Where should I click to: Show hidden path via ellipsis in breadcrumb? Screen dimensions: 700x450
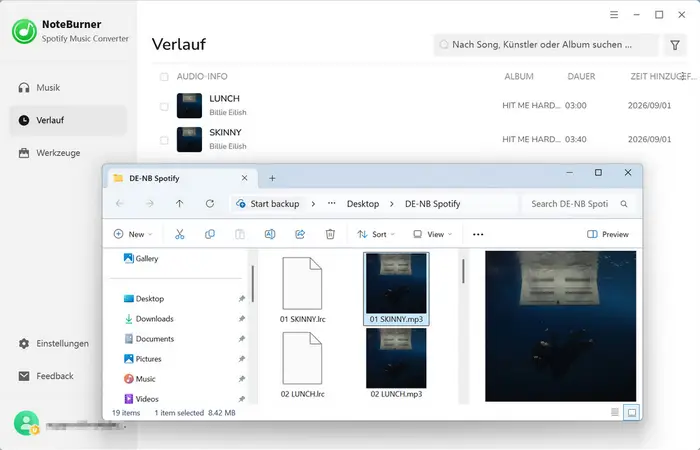click(331, 204)
